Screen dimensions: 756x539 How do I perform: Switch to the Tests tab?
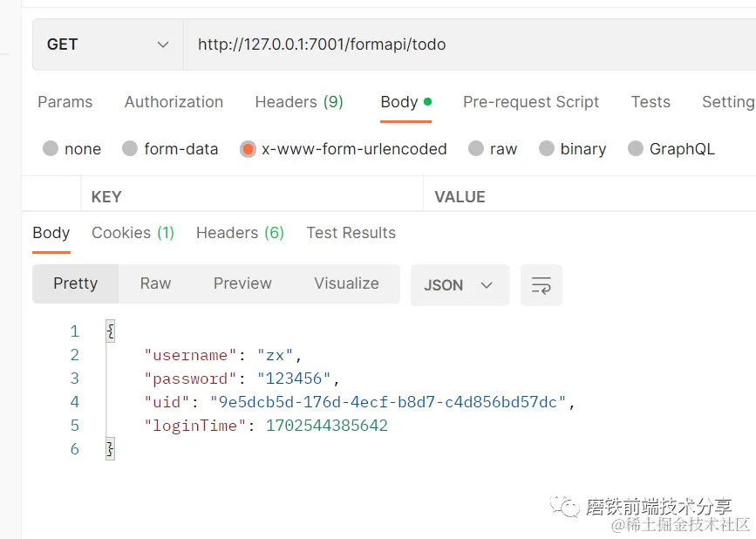pos(650,102)
